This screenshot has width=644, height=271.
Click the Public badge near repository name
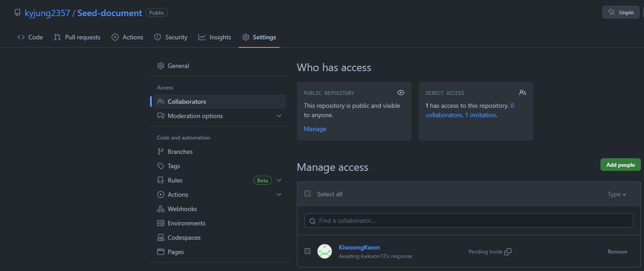point(157,13)
